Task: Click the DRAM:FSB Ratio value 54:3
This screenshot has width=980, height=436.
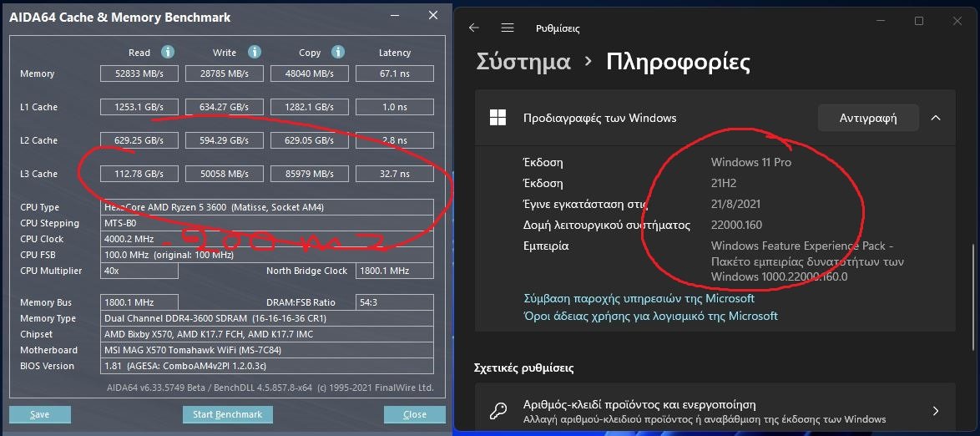Action: coord(394,302)
